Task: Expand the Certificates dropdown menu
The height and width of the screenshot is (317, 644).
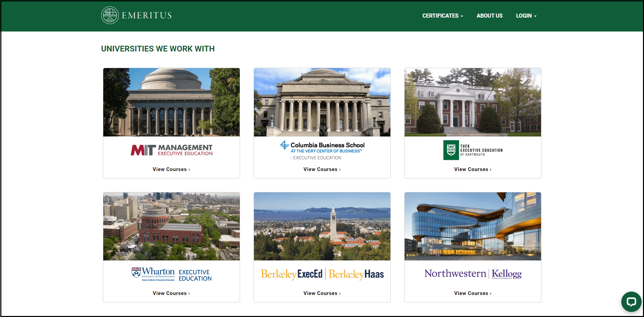Action: 443,16
